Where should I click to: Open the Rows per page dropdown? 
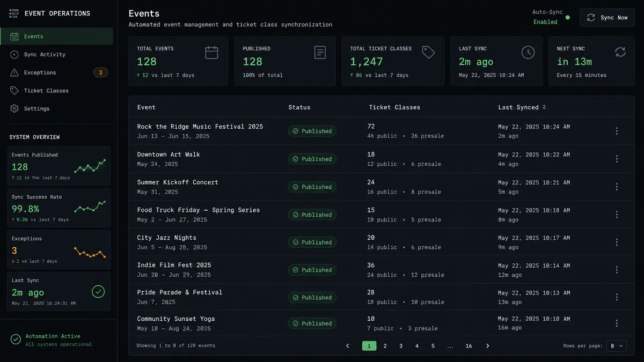[x=617, y=346]
